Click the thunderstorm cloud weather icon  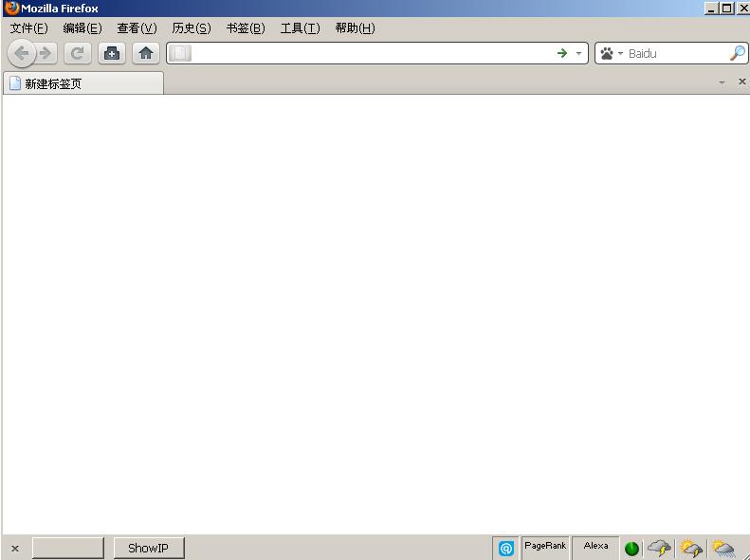(660, 548)
